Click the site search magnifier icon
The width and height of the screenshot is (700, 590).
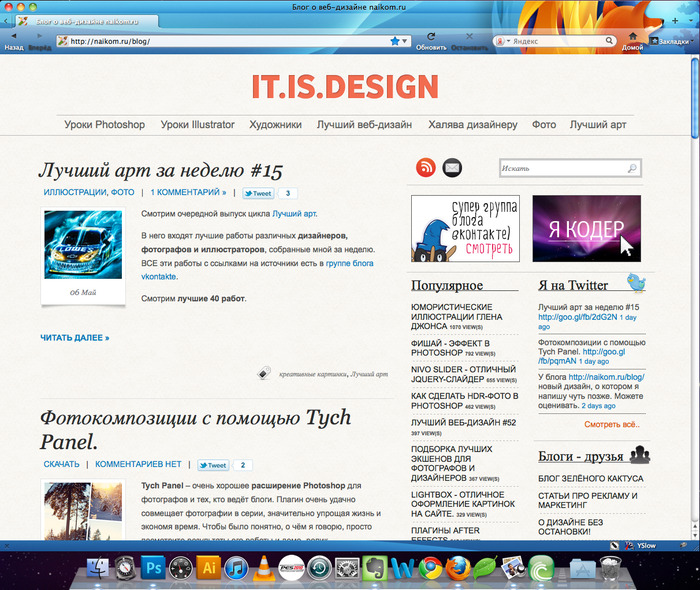point(632,168)
